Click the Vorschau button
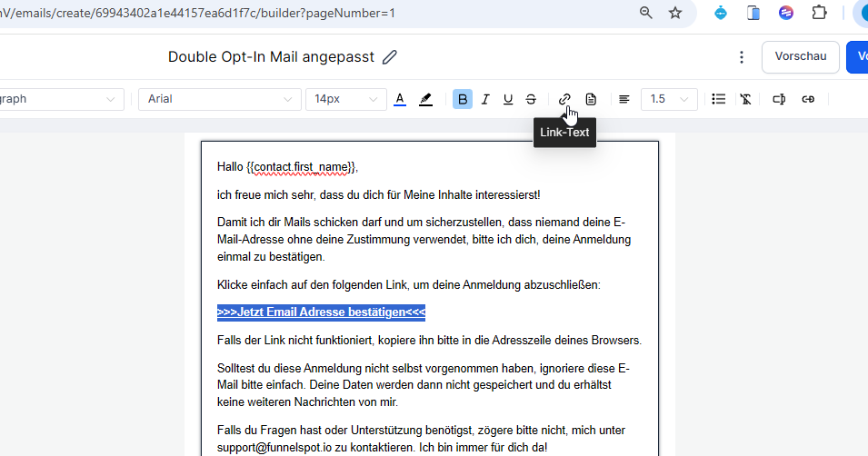The image size is (868, 456). tap(801, 56)
